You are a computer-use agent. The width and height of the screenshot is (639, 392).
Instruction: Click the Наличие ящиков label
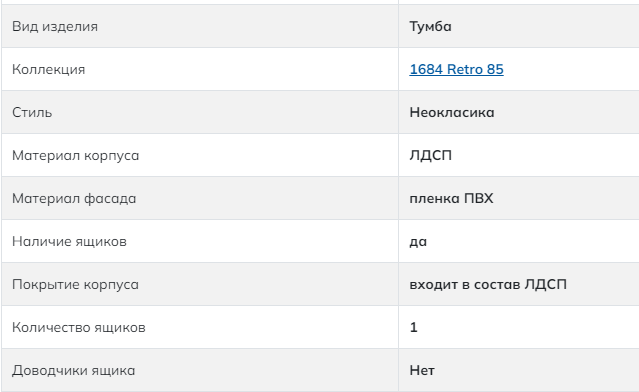point(69,242)
